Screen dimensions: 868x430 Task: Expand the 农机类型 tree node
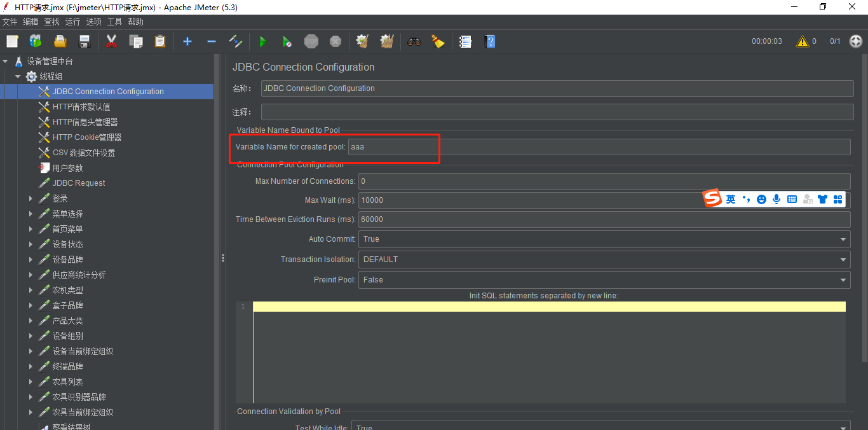click(x=31, y=290)
